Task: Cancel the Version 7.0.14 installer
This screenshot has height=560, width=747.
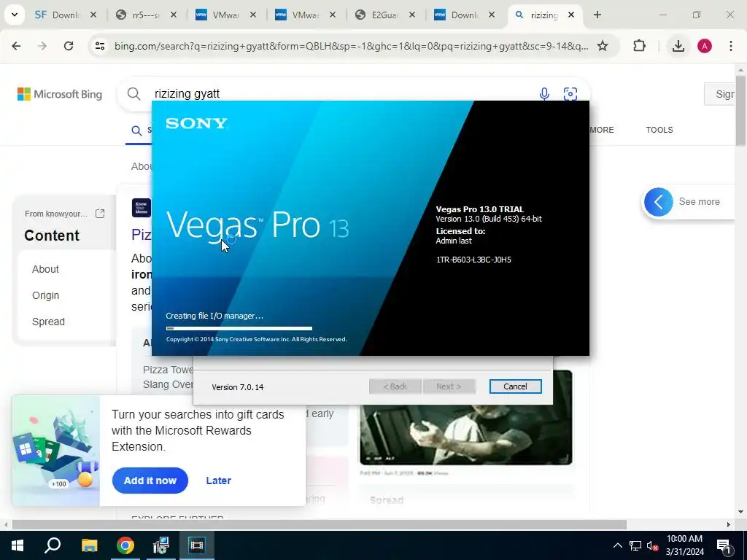Action: pos(516,386)
